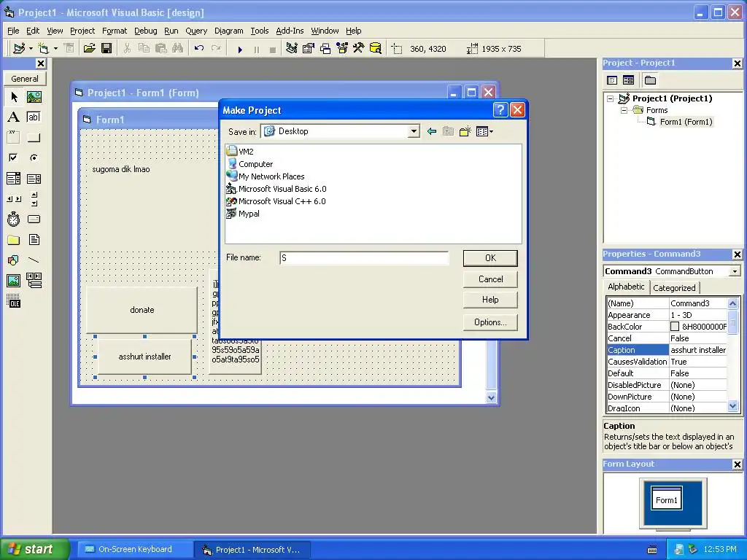Screen dimensions: 747x560
Task: Select the CheckBox tool in the toolbox
Action: coord(14,157)
